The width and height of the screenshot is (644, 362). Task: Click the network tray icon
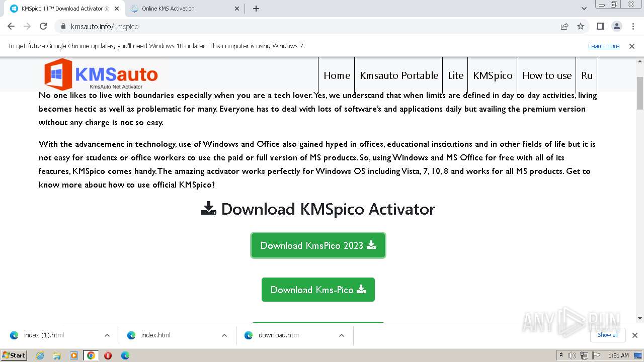click(584, 355)
